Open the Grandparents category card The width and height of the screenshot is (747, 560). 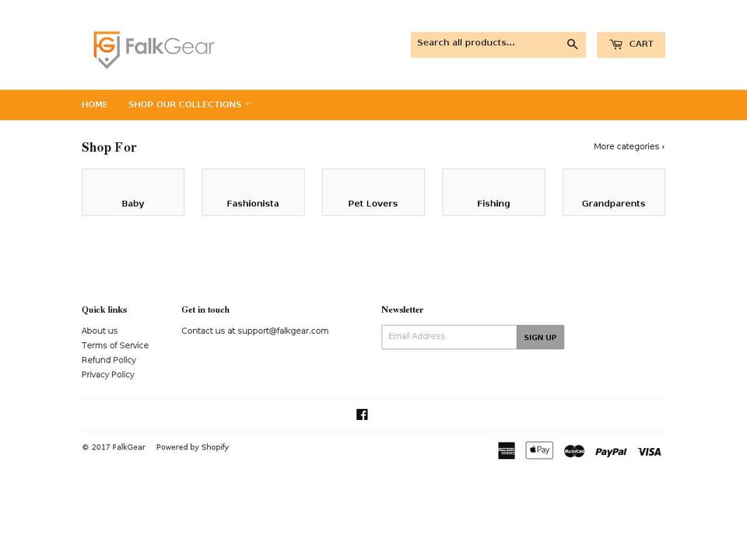click(x=614, y=192)
